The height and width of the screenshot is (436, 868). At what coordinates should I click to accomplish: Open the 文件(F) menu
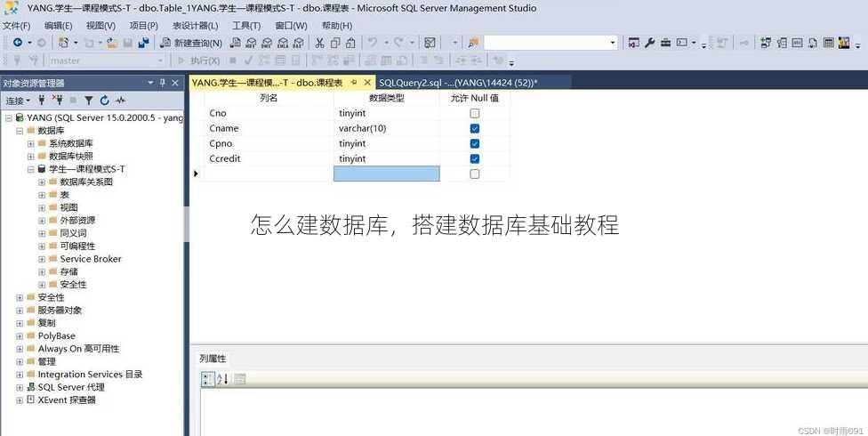click(17, 26)
